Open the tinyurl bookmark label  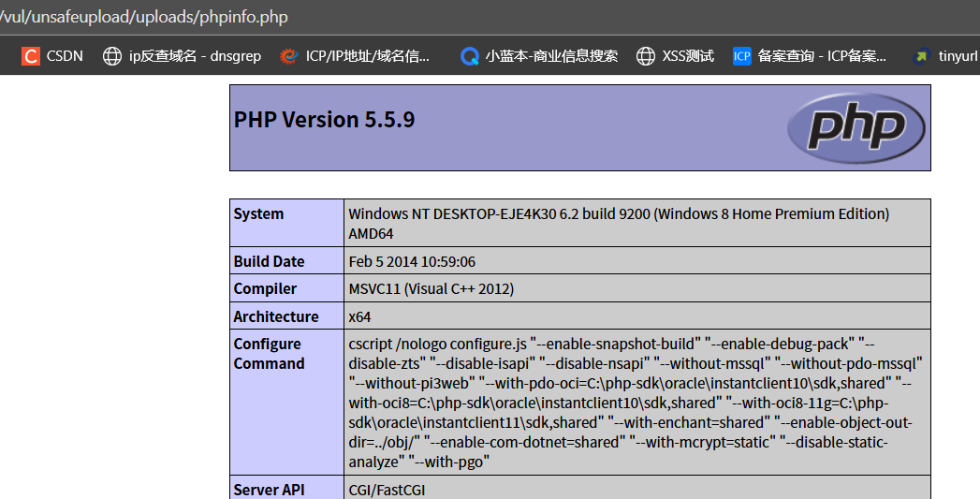click(958, 56)
